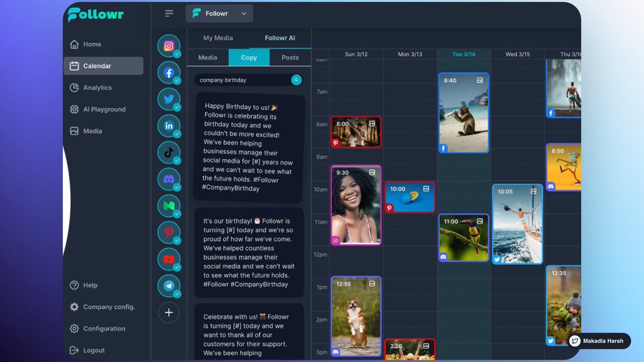Viewport: 644px width, 362px height.
Task: Open Configuration in sidebar
Action: (97, 328)
